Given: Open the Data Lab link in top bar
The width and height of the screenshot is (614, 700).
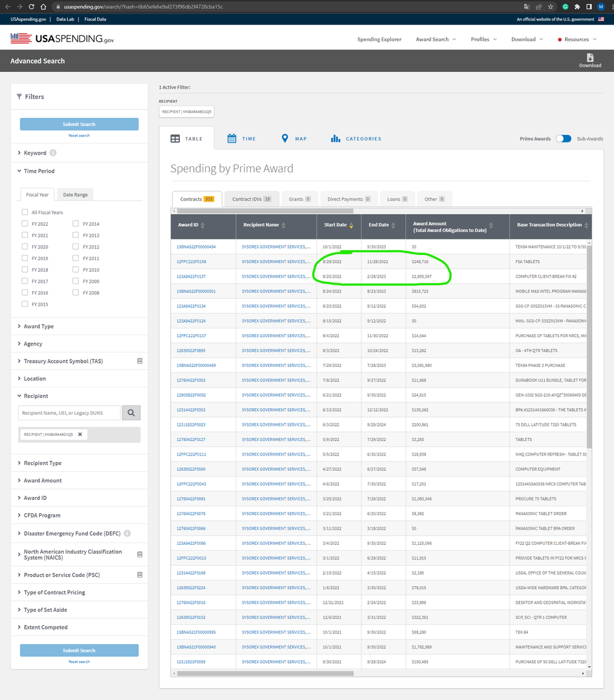Looking at the screenshot, I should coord(65,19).
